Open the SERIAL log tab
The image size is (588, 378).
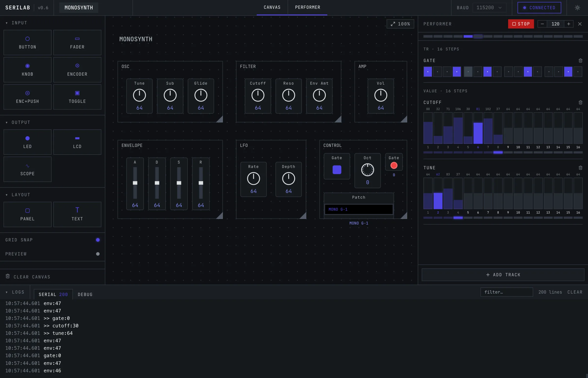[x=53, y=294]
